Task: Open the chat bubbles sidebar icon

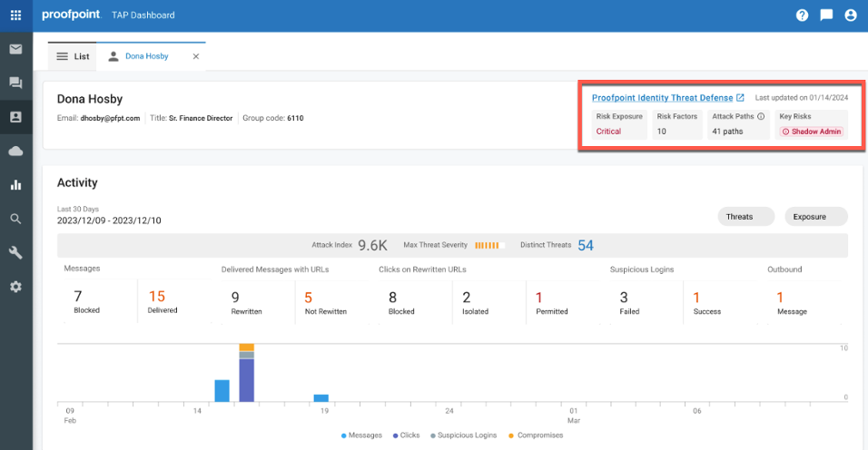Action: pyautogui.click(x=15, y=83)
